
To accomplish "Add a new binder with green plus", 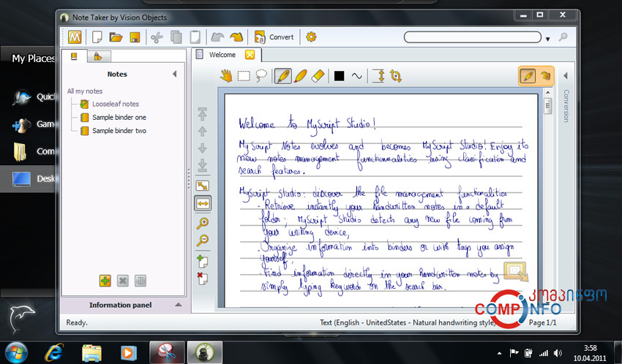I will click(x=105, y=281).
